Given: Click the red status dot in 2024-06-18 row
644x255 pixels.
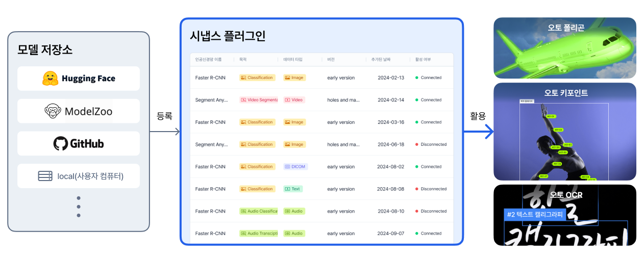Looking at the screenshot, I should pos(417,145).
